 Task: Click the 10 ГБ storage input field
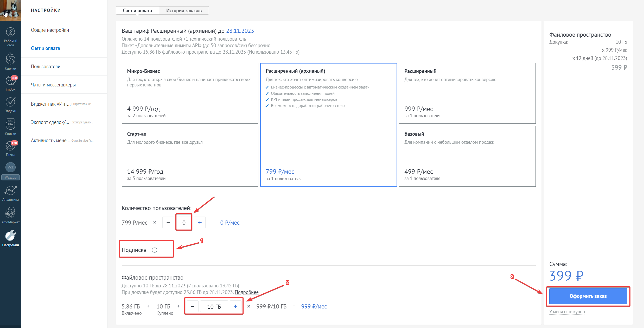point(214,307)
